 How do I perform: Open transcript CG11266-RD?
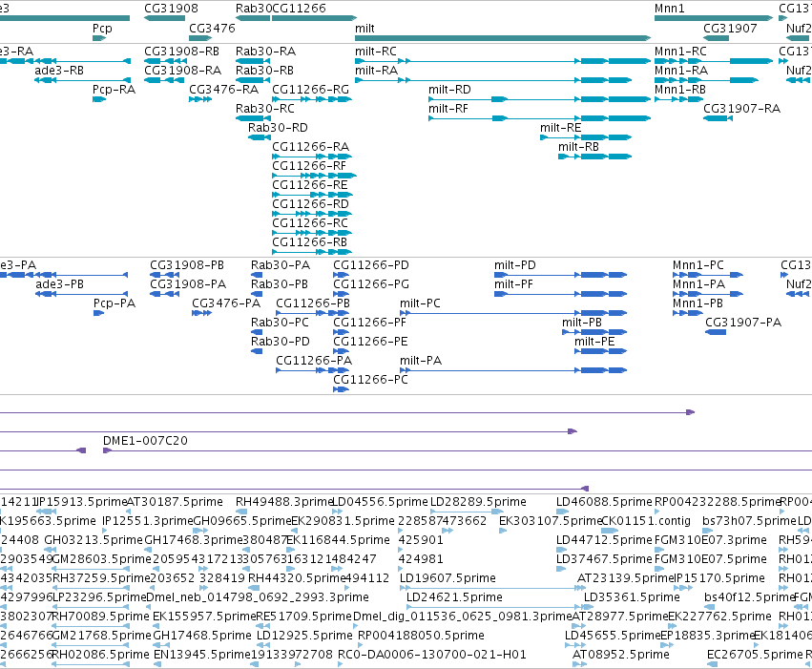point(311,204)
